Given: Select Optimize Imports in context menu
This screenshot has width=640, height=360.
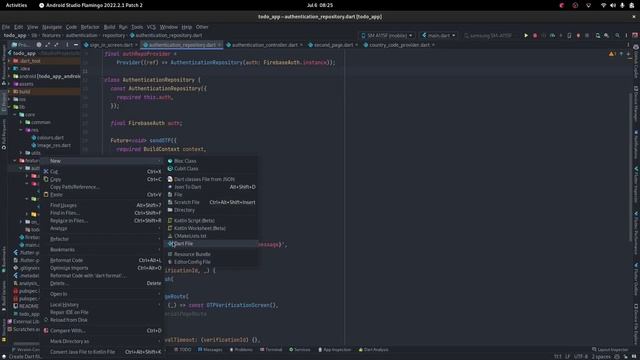Looking at the screenshot, I should (x=102, y=268).
